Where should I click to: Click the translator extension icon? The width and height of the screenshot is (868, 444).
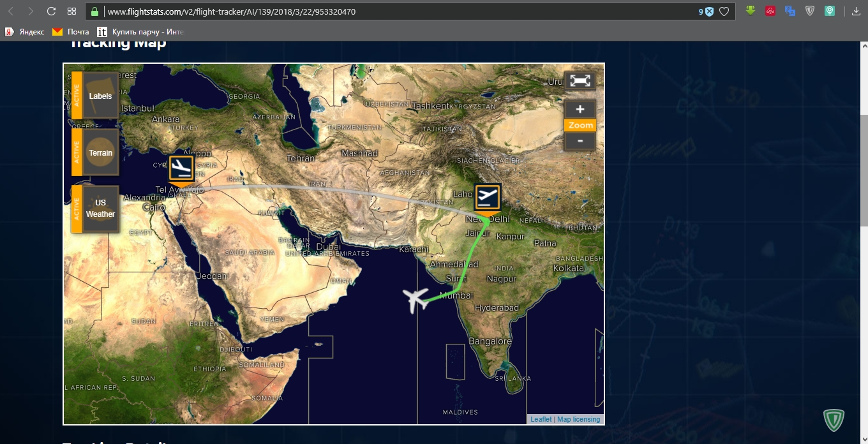pos(790,11)
